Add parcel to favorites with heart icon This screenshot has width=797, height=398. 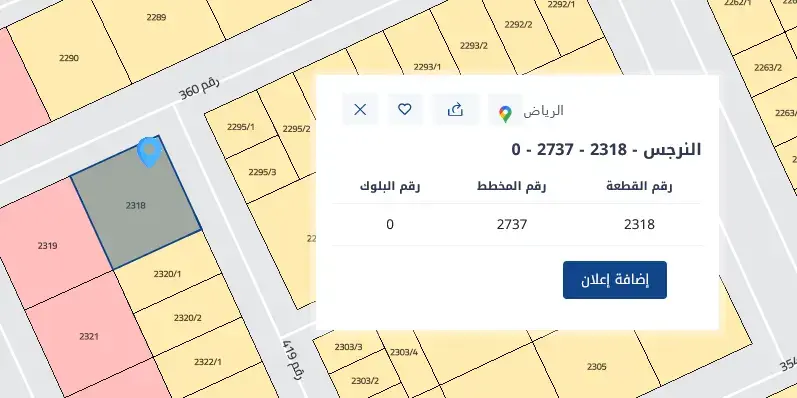point(405,109)
